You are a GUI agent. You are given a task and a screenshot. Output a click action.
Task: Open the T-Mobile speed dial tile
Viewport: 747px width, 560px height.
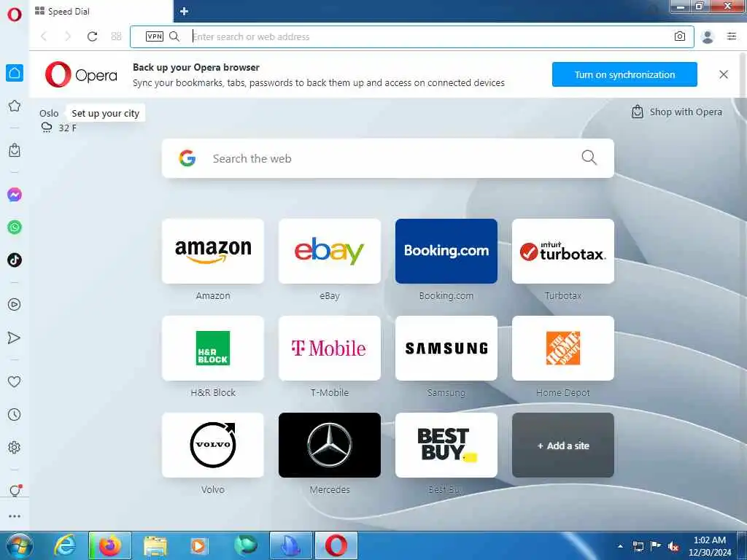coord(330,348)
